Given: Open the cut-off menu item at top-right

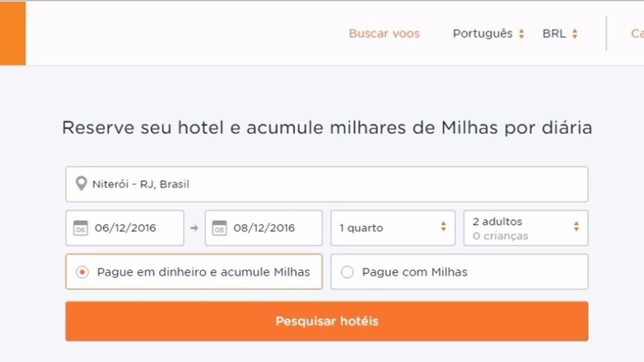Looking at the screenshot, I should (x=637, y=34).
